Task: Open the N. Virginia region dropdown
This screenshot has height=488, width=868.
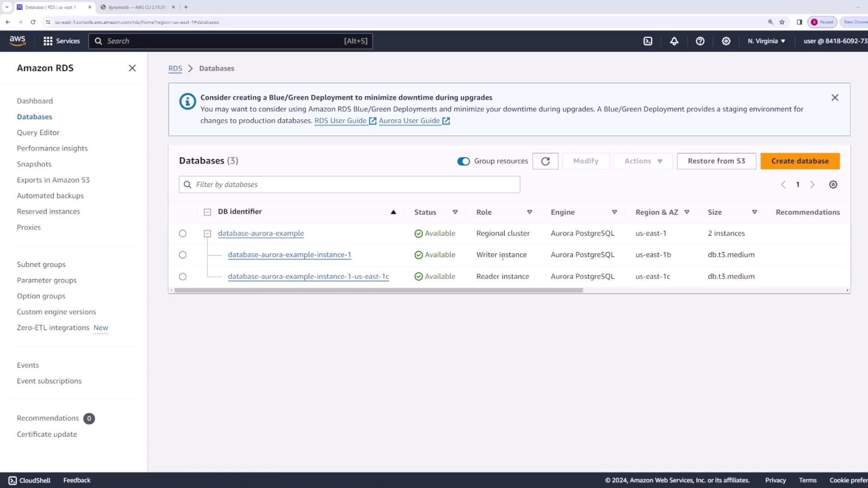Action: click(x=766, y=41)
